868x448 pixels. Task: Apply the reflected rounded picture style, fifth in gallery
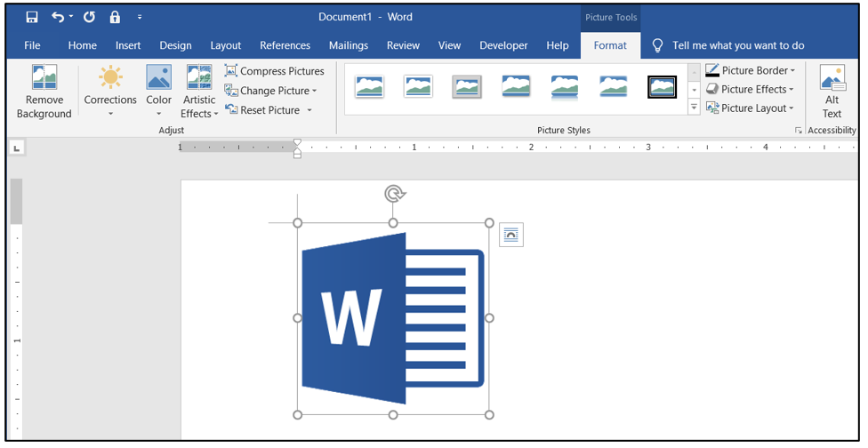pos(565,87)
